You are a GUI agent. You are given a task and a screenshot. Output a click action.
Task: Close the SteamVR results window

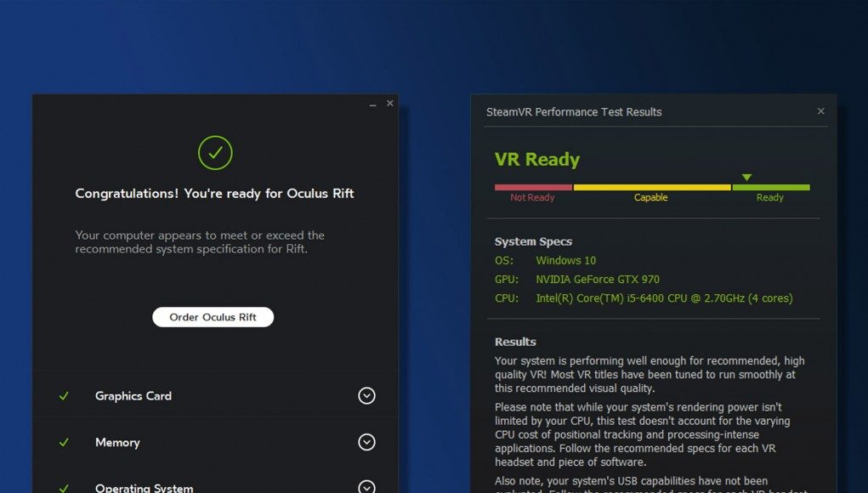820,110
